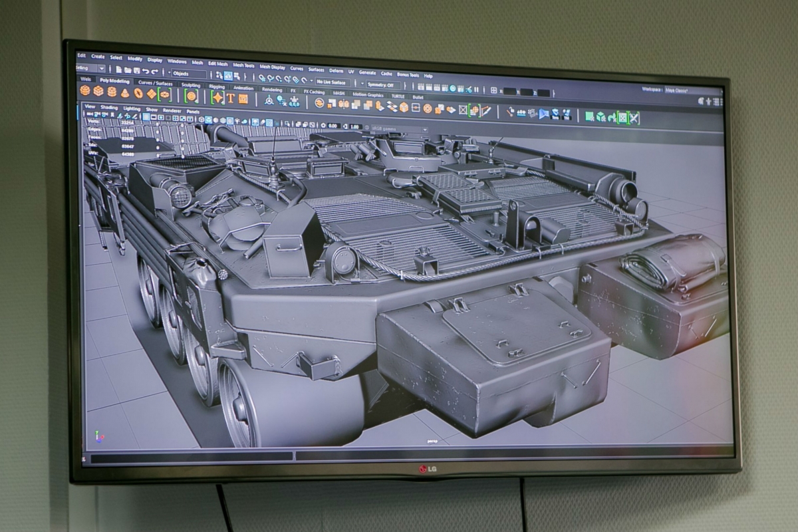Create a polygon plane from the shelf

[x=152, y=94]
